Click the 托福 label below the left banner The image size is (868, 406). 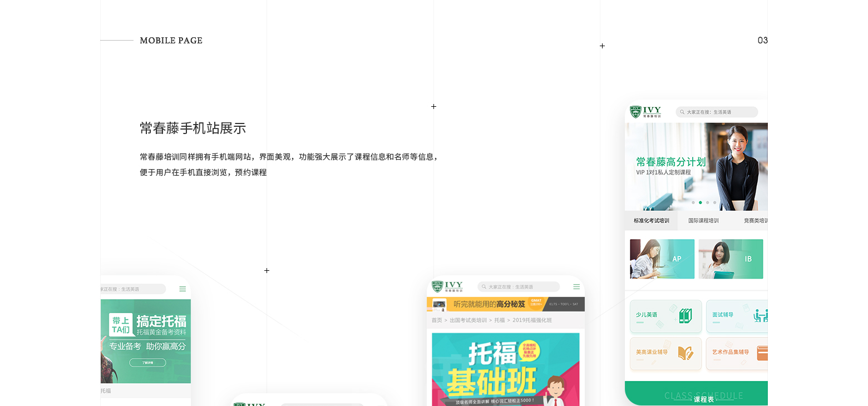point(106,391)
